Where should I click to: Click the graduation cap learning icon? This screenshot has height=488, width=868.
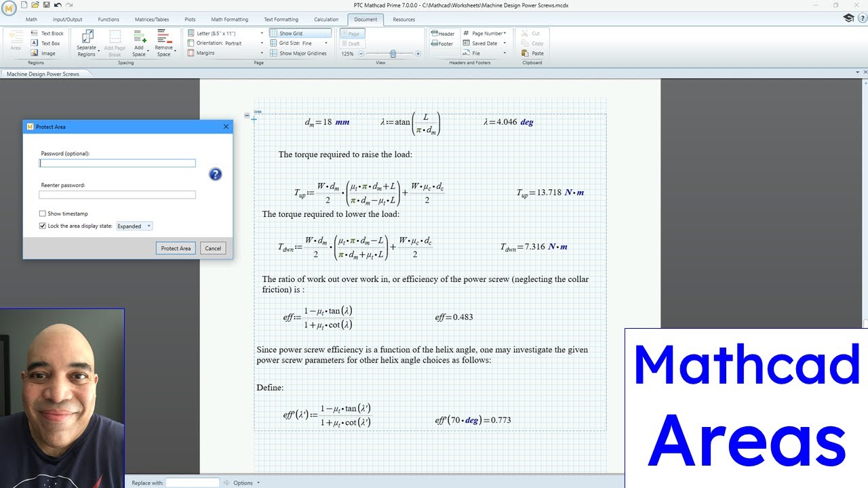(x=848, y=18)
